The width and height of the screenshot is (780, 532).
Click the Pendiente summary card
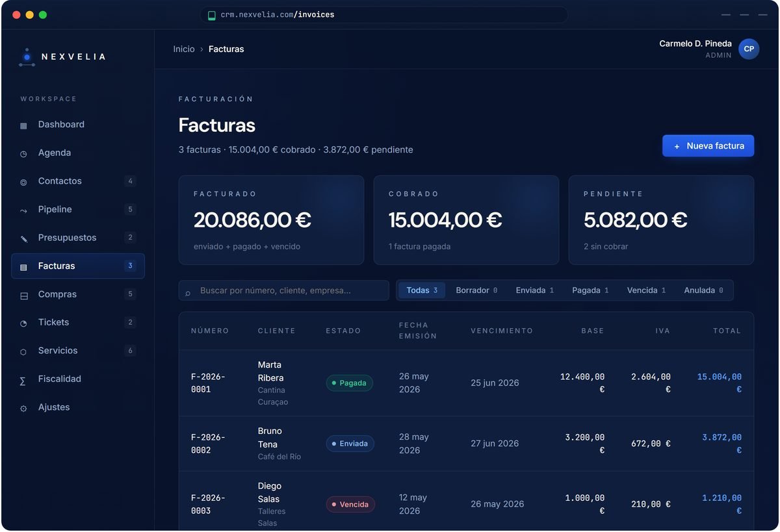tap(661, 220)
